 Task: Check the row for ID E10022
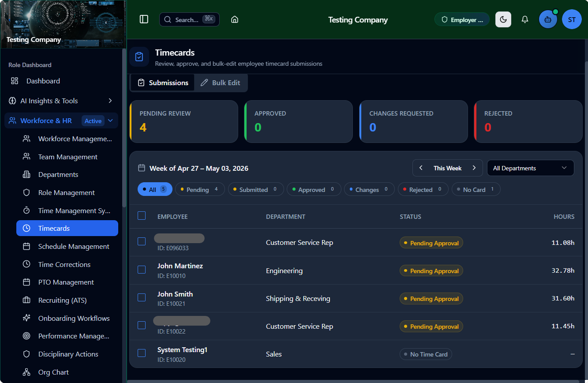tap(142, 325)
